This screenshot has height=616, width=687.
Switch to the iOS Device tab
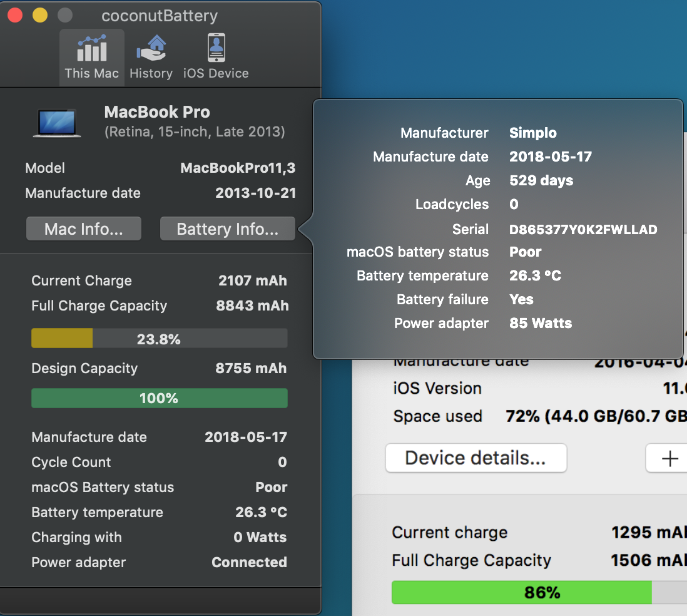tap(216, 58)
